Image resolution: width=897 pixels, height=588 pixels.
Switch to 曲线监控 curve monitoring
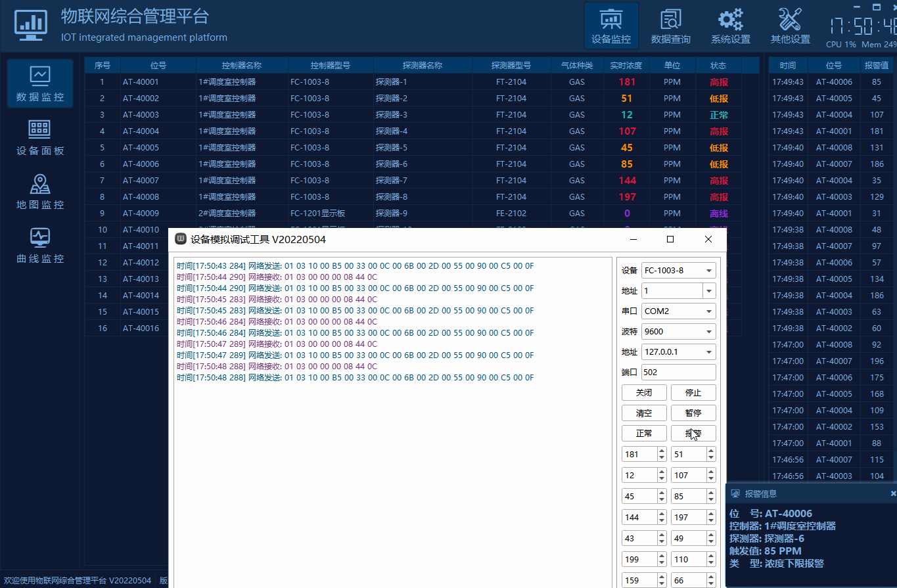tap(40, 246)
